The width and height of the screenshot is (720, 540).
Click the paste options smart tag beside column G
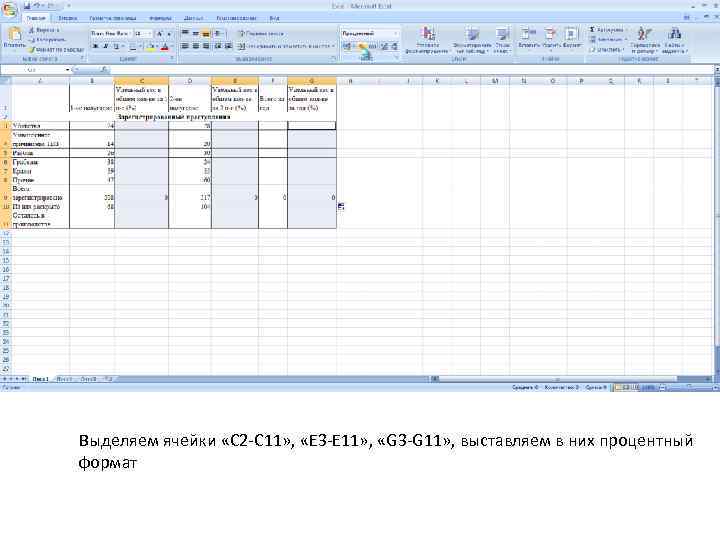341,207
